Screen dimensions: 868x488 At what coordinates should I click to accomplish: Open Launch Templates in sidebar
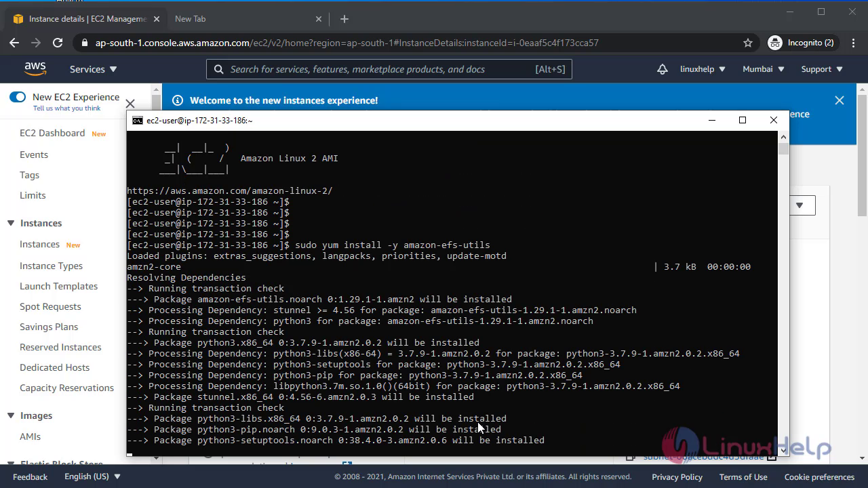[58, 286]
